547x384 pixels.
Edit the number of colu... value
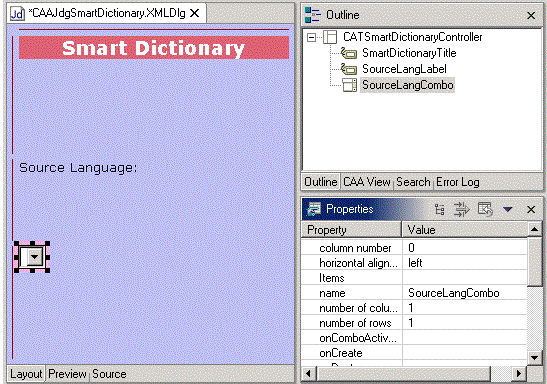465,308
